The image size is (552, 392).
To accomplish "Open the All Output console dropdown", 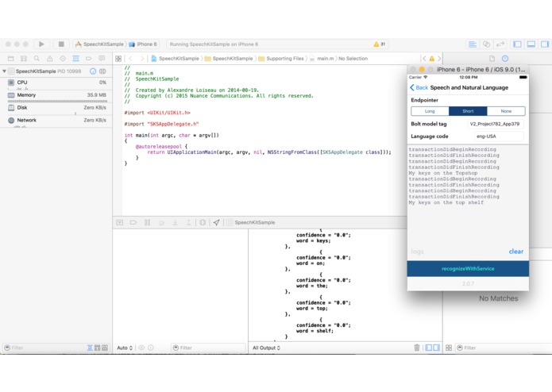I will tap(267, 348).
